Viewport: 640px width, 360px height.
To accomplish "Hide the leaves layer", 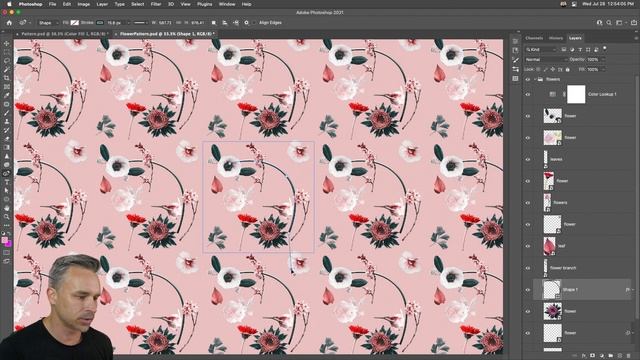I will click(x=528, y=159).
